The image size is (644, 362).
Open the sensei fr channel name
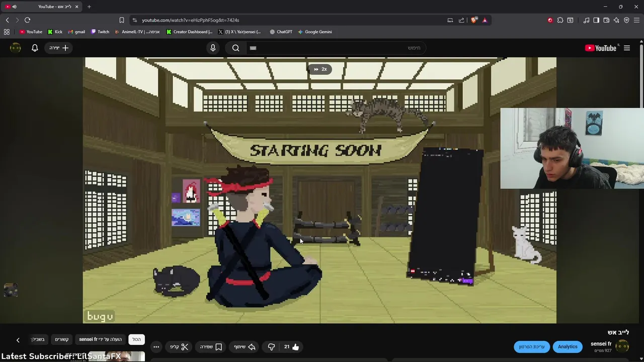pyautogui.click(x=601, y=344)
